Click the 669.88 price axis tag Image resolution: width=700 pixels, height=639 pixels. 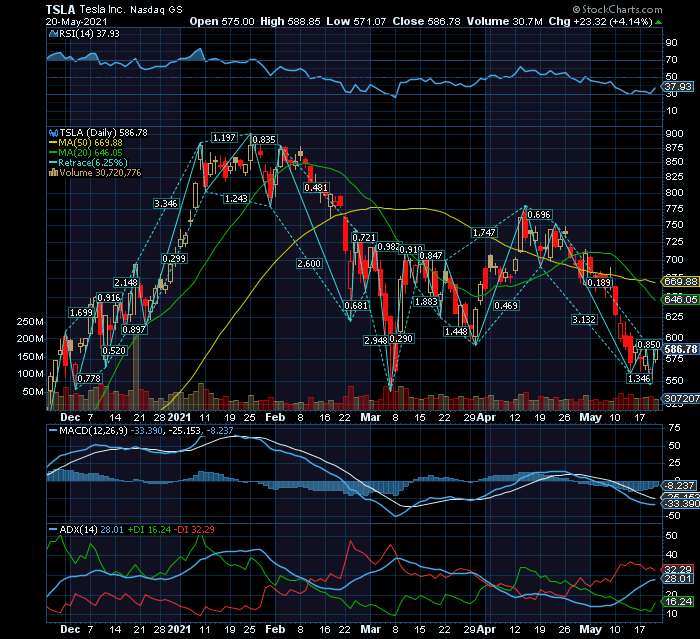pos(680,281)
